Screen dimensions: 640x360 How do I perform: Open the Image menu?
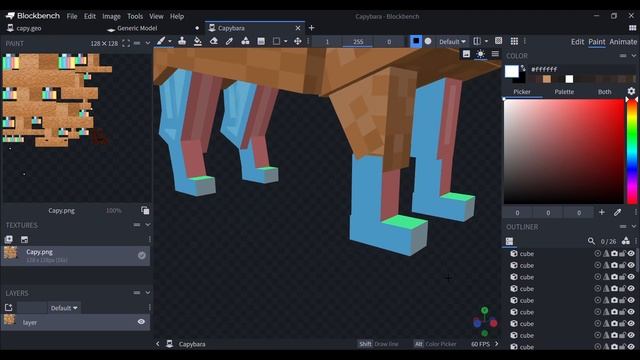(x=111, y=16)
